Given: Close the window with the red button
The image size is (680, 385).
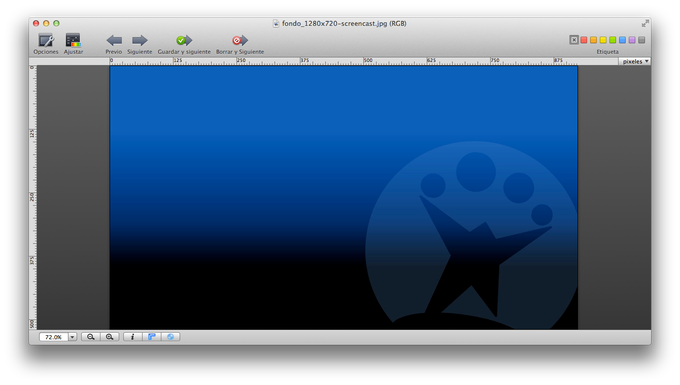Looking at the screenshot, I should pos(36,23).
